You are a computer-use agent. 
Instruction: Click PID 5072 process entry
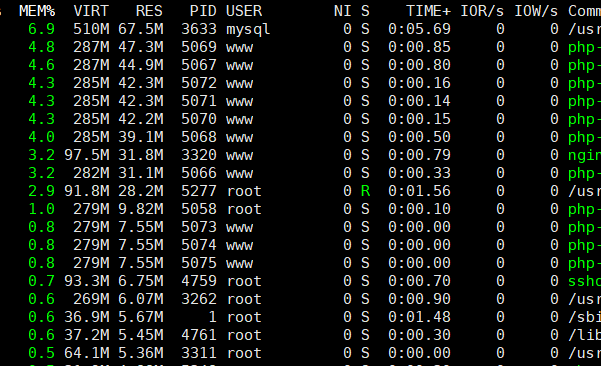coord(199,83)
